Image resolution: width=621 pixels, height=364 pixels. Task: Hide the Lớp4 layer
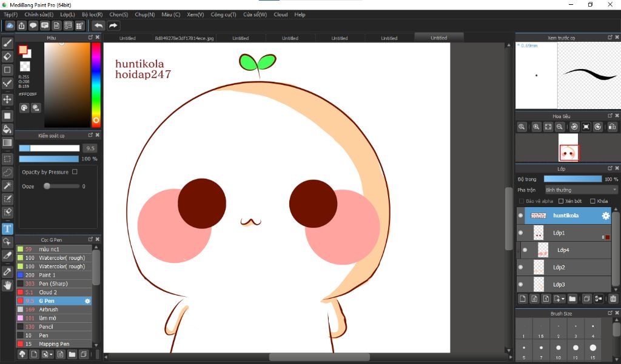(525, 250)
